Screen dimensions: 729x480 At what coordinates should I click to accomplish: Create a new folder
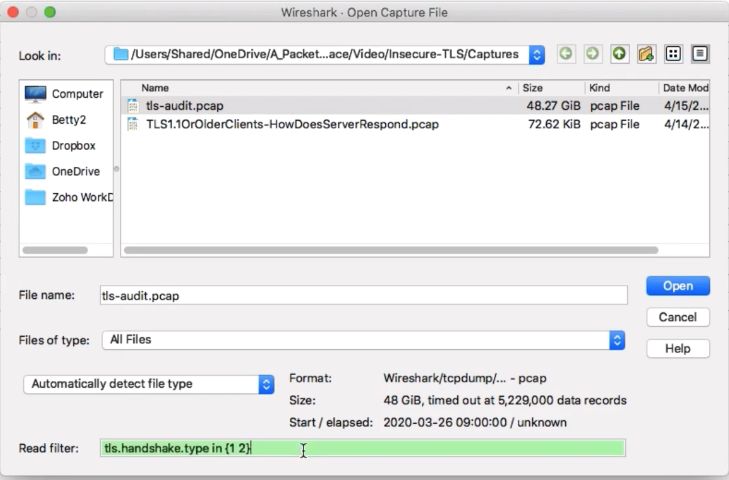(646, 54)
